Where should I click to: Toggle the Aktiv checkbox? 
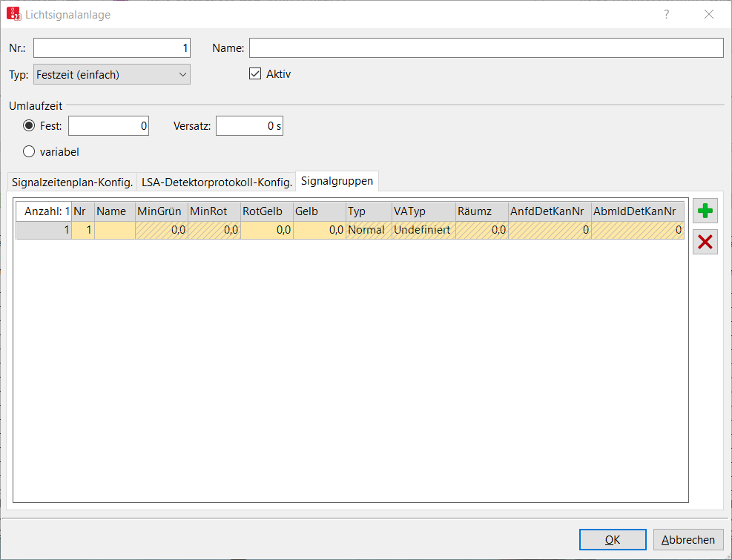coord(255,74)
